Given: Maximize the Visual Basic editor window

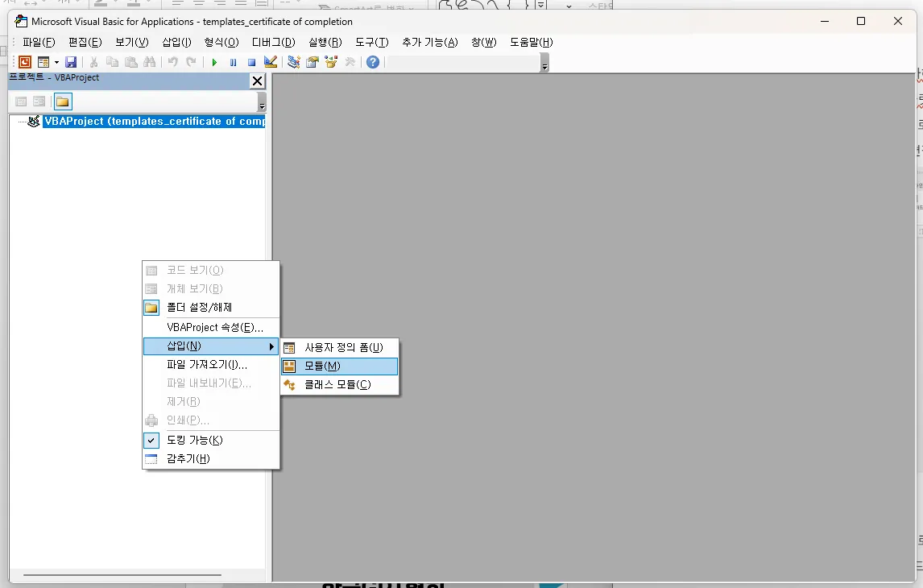Looking at the screenshot, I should [x=861, y=21].
